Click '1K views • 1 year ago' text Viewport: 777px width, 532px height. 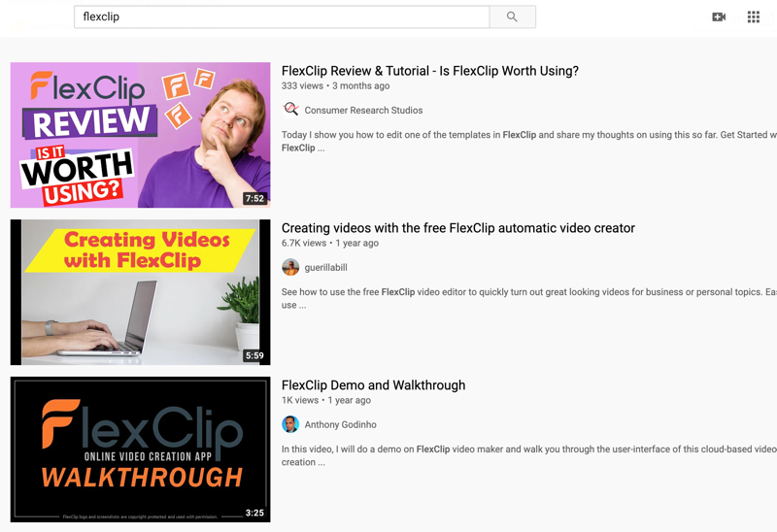pyautogui.click(x=326, y=400)
